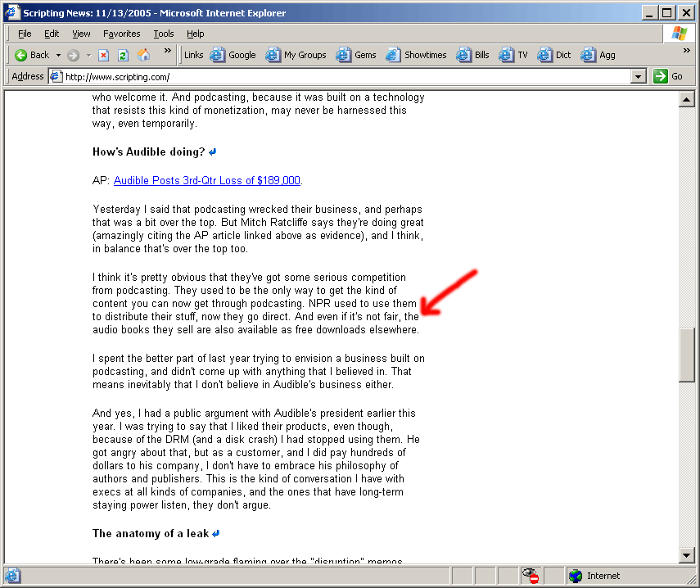Image resolution: width=700 pixels, height=588 pixels.
Task: Click the IE page icon in status bar
Action: (12, 576)
